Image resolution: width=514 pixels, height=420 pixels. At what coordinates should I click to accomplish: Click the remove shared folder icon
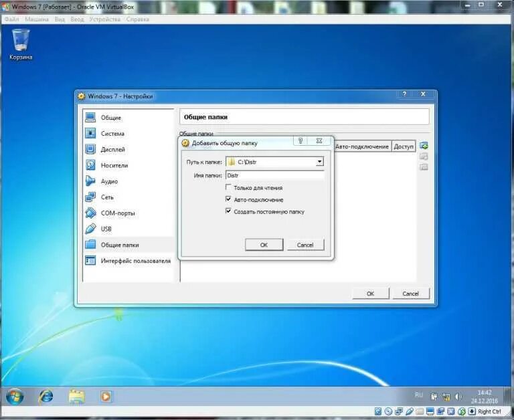coord(424,167)
